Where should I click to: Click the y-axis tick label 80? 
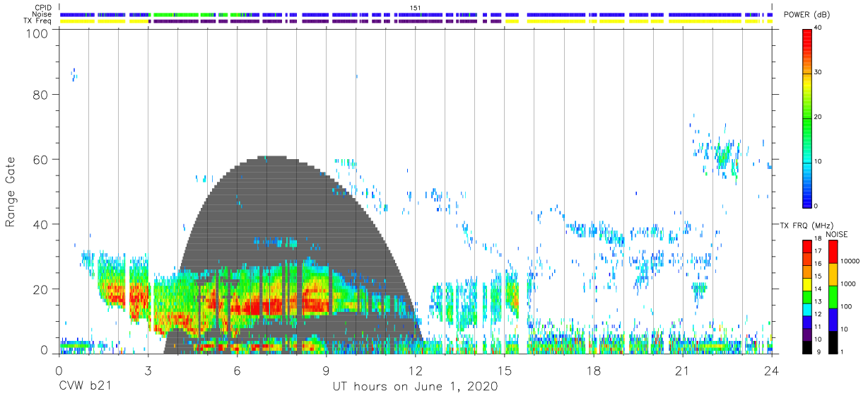pyautogui.click(x=40, y=95)
